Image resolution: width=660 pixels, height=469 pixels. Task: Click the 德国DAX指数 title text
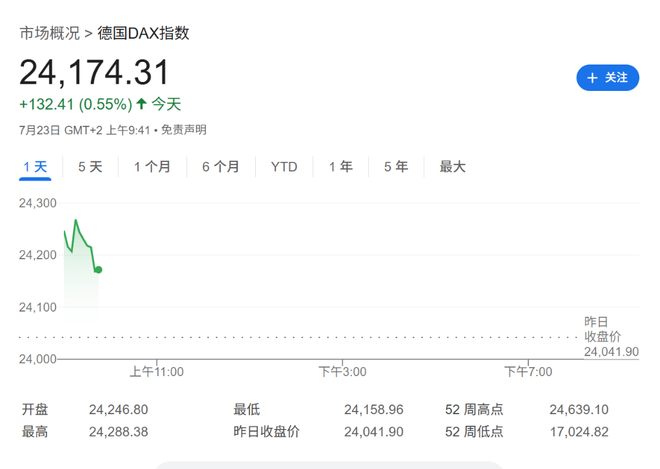click(144, 33)
